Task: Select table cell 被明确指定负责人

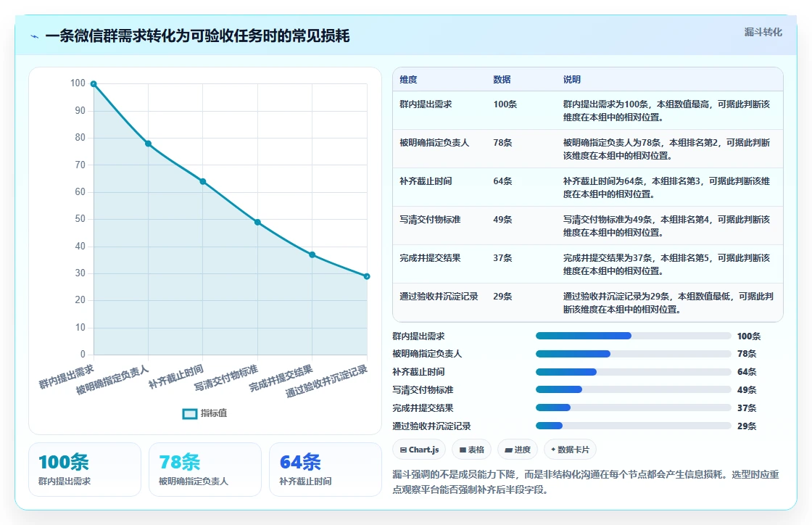Action: pyautogui.click(x=434, y=143)
